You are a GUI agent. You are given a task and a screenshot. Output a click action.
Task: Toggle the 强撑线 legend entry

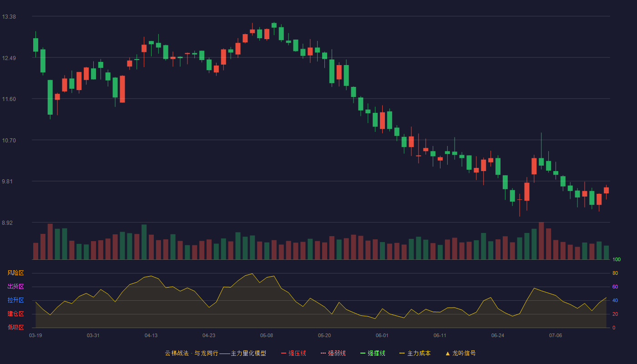tap(373, 353)
